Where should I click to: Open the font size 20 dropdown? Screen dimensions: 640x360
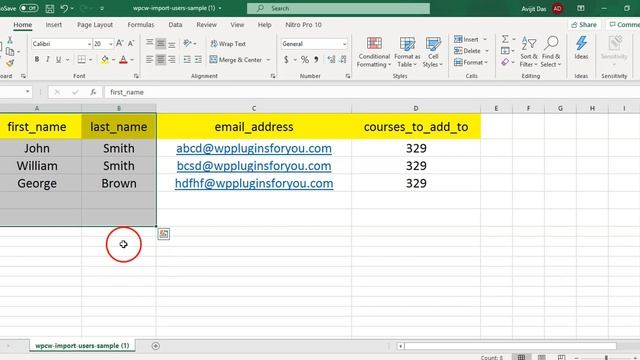111,44
